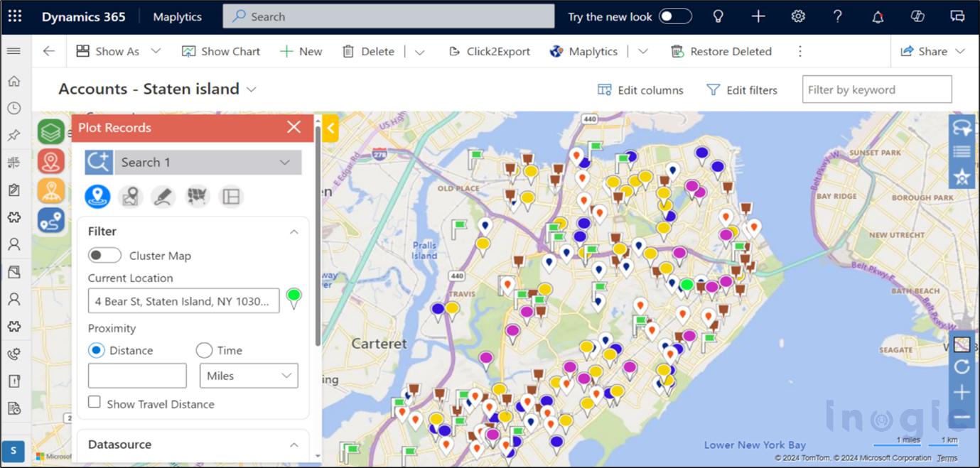Image resolution: width=980 pixels, height=468 pixels.
Task: Open the Click2Export command
Action: (490, 51)
